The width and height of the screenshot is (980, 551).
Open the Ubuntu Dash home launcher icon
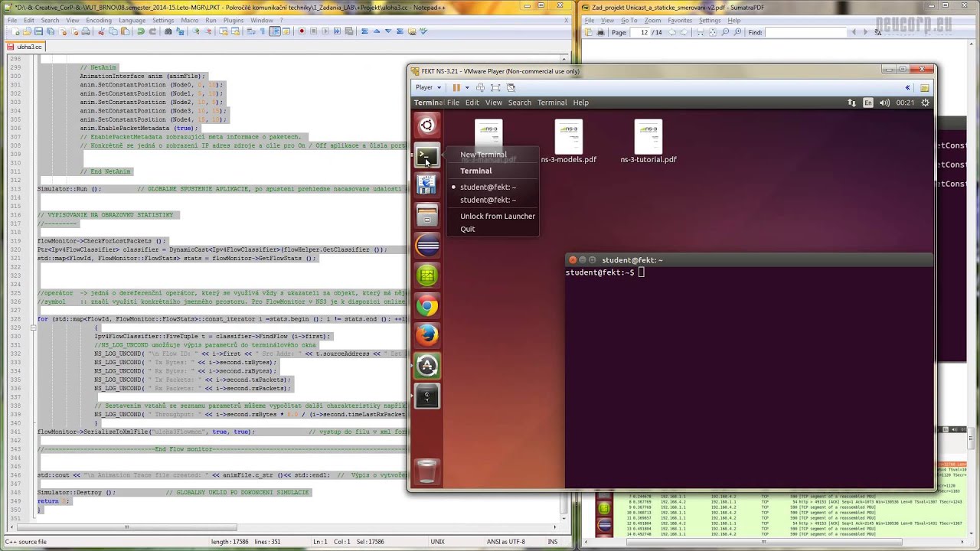pyautogui.click(x=427, y=125)
